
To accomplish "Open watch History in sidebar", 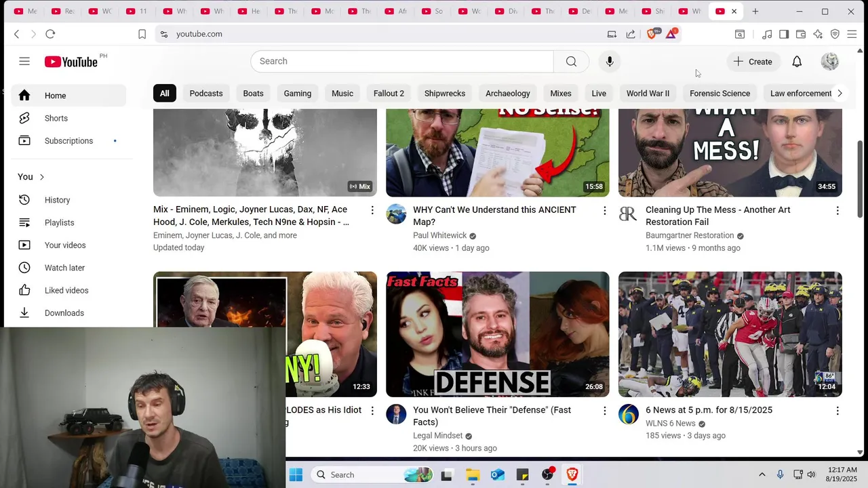I will [68, 200].
